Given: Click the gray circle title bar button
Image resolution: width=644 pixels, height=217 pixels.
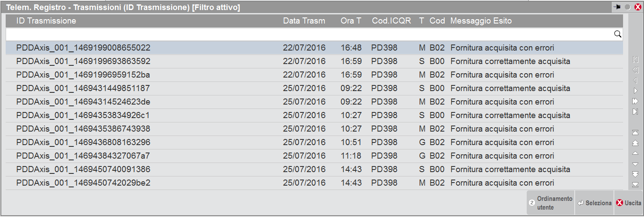Looking at the screenshot, I should 628,7.
